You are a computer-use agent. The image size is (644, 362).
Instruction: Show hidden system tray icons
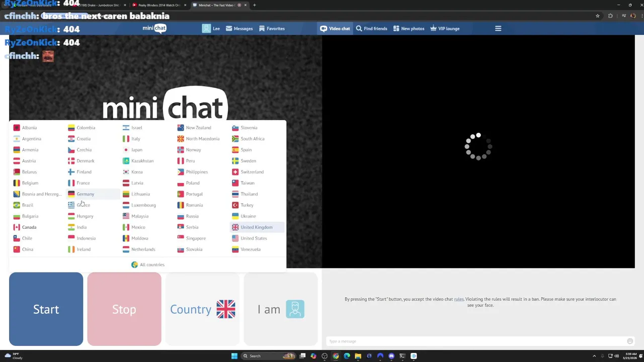coord(594,356)
